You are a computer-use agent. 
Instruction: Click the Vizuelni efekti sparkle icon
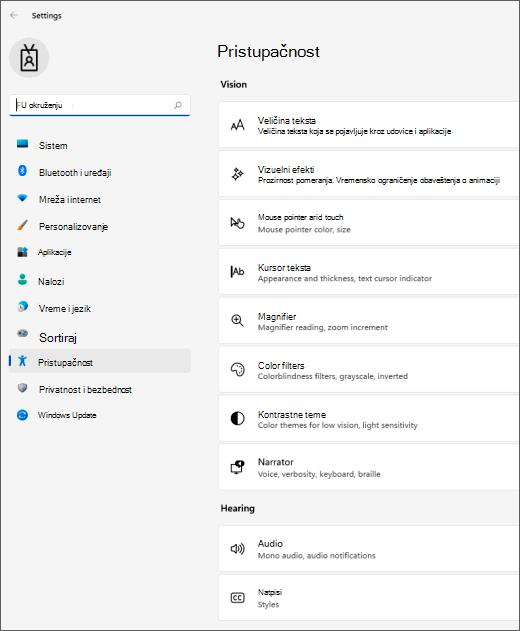pos(237,174)
